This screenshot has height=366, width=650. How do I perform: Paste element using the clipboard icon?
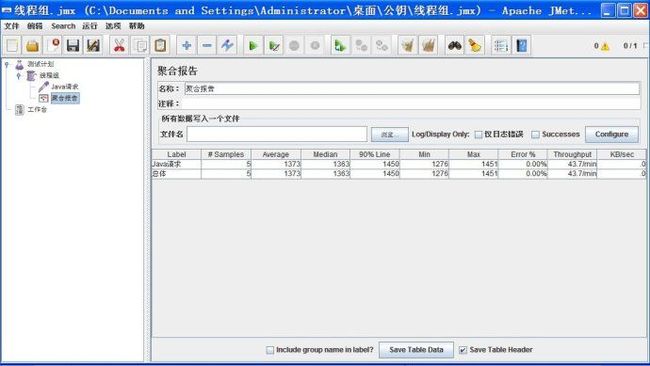pyautogui.click(x=160, y=46)
